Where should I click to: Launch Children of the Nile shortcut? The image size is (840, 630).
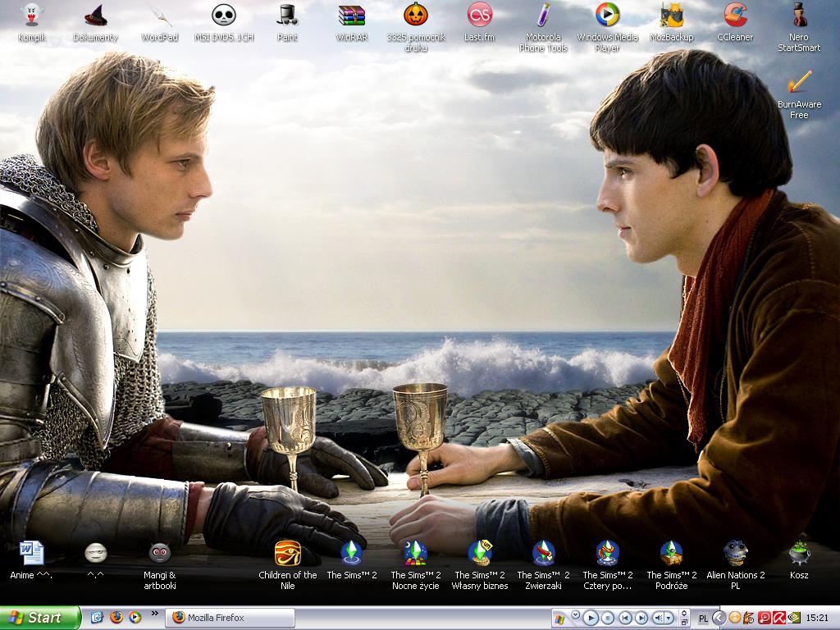click(x=288, y=566)
